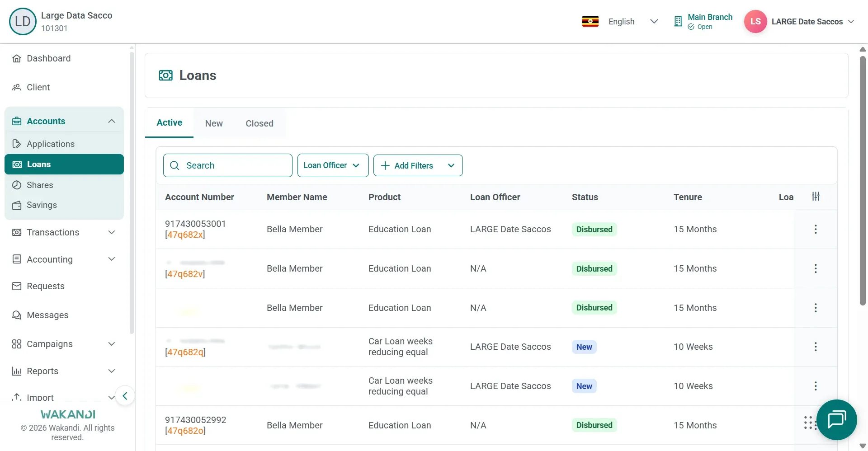Click the Applications document icon in sidebar
868x451 pixels.
17,144
